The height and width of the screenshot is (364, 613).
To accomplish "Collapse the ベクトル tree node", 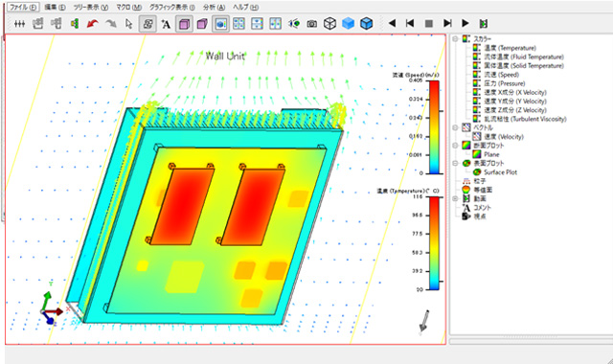I will pyautogui.click(x=455, y=127).
